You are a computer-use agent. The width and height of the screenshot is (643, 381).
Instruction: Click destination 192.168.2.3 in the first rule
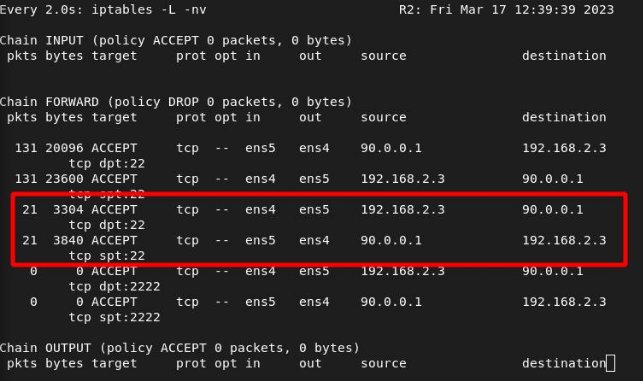click(564, 148)
